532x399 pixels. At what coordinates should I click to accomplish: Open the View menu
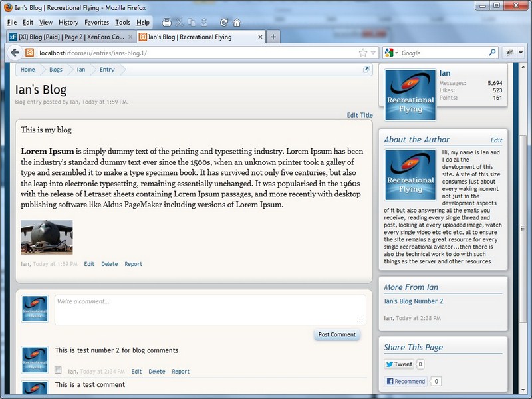[46, 23]
